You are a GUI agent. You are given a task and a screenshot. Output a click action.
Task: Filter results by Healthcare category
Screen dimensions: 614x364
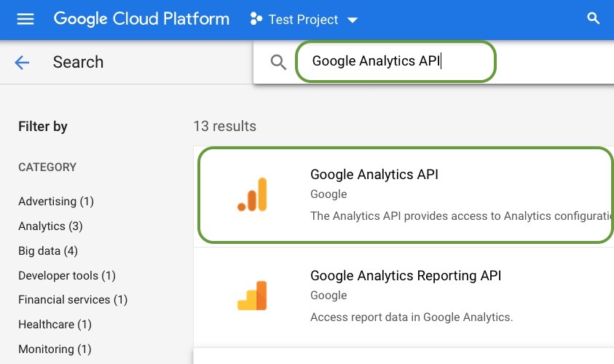pyautogui.click(x=55, y=325)
